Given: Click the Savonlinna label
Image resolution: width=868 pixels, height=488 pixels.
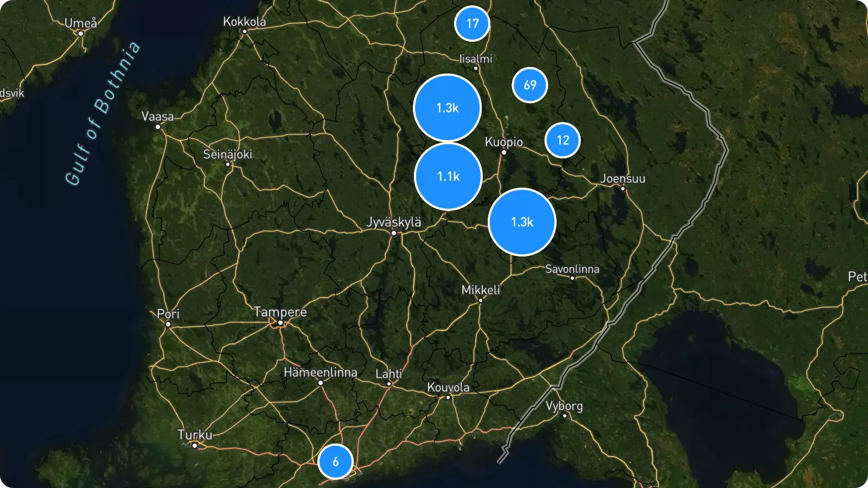Looking at the screenshot, I should tap(572, 269).
